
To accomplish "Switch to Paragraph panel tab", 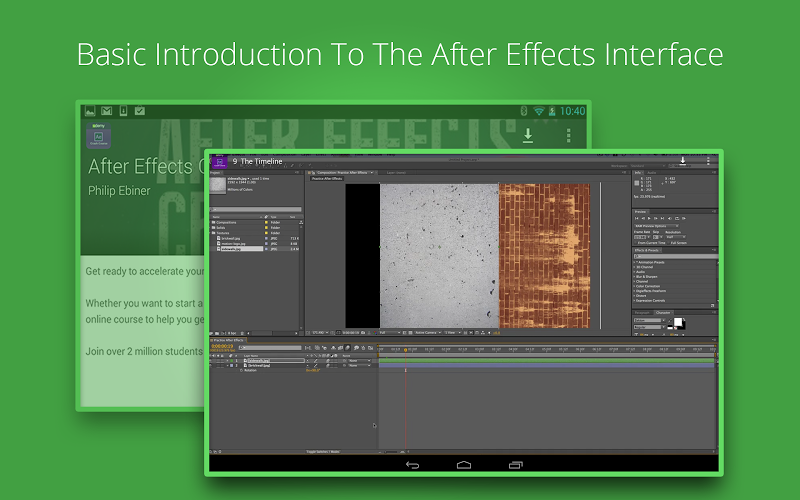I will pyautogui.click(x=642, y=313).
